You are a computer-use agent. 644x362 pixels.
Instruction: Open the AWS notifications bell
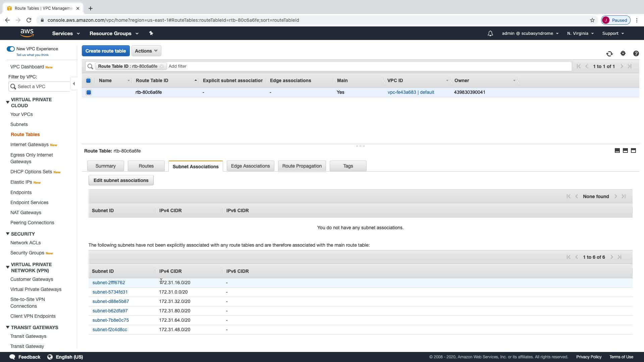pos(490,34)
